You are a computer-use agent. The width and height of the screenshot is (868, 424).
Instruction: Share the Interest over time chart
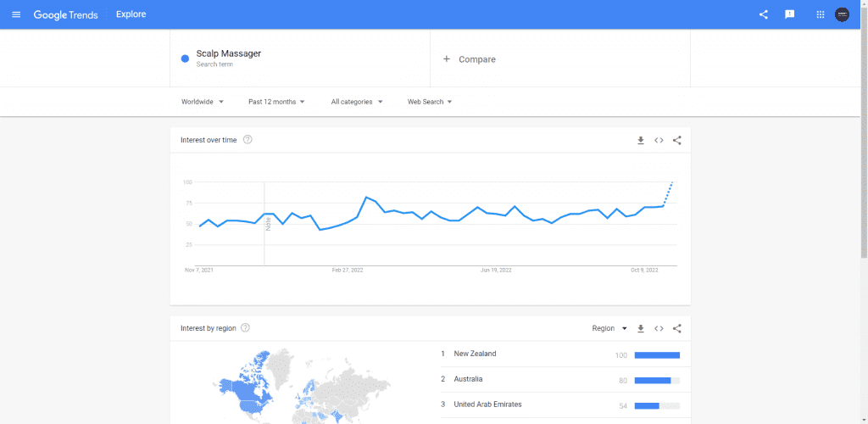click(676, 140)
